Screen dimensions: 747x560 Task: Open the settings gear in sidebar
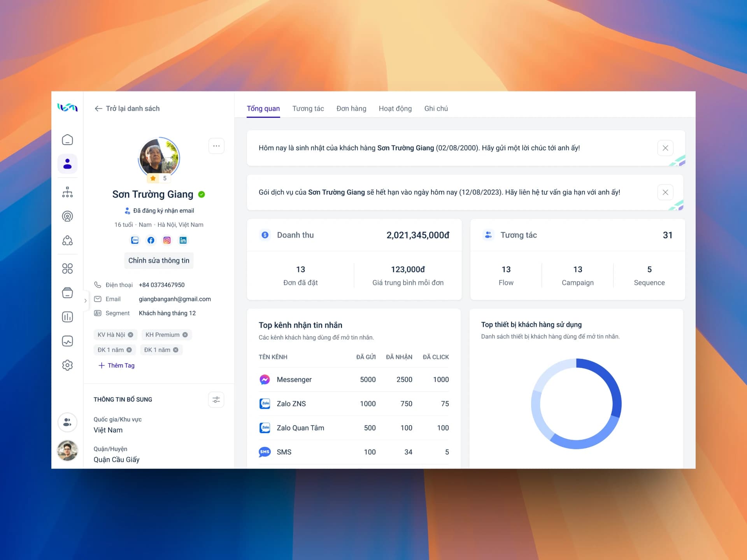[67, 365]
